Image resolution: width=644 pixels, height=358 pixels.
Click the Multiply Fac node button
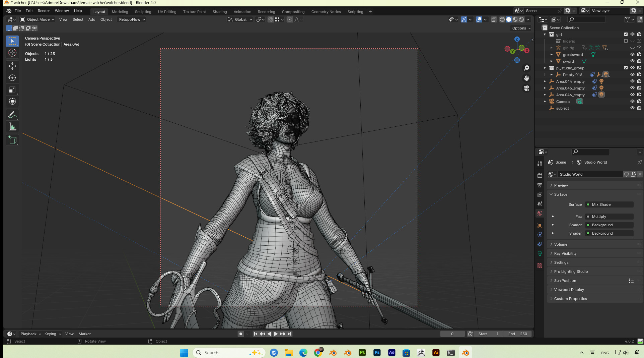[609, 217]
